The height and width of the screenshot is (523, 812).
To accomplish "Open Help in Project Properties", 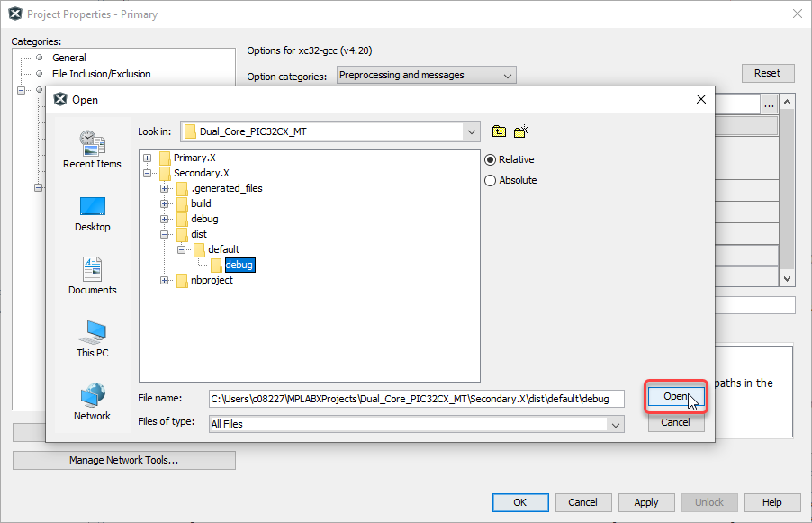I will (772, 502).
